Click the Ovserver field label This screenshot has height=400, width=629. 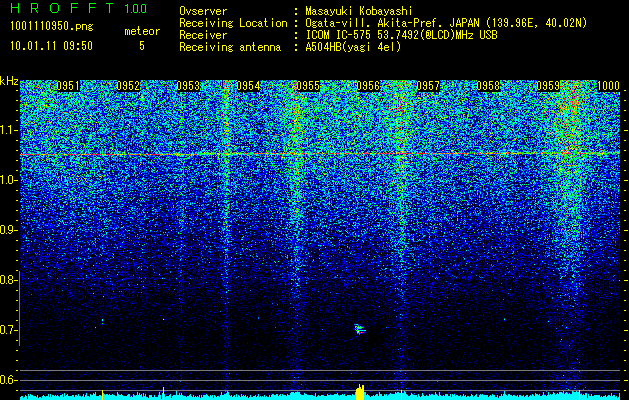click(203, 11)
